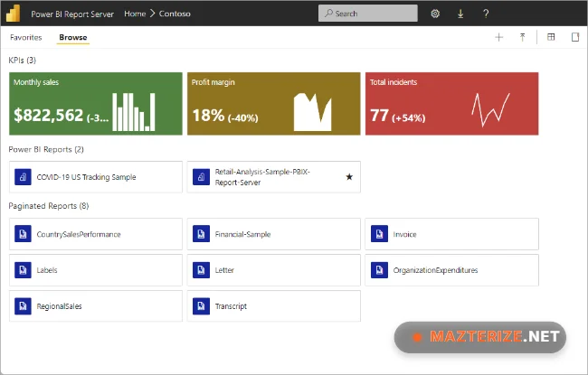The height and width of the screenshot is (375, 588).
Task: Click the plus New item icon
Action: [499, 37]
